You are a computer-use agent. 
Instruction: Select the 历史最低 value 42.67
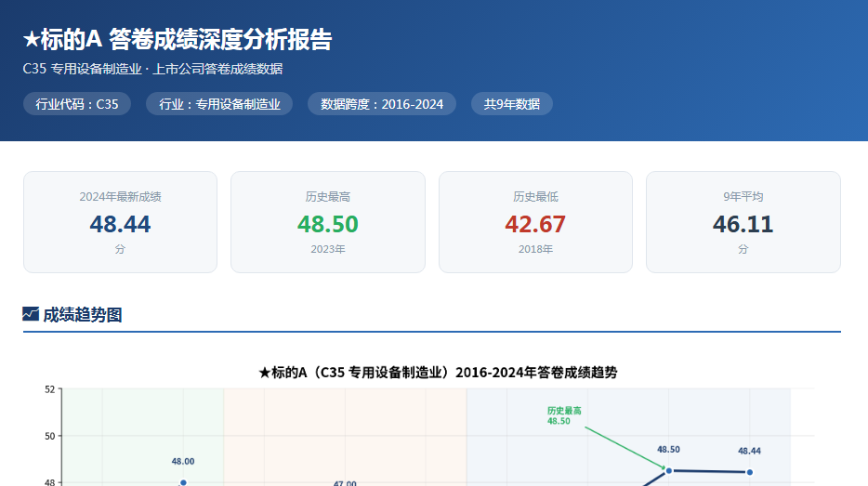(535, 224)
